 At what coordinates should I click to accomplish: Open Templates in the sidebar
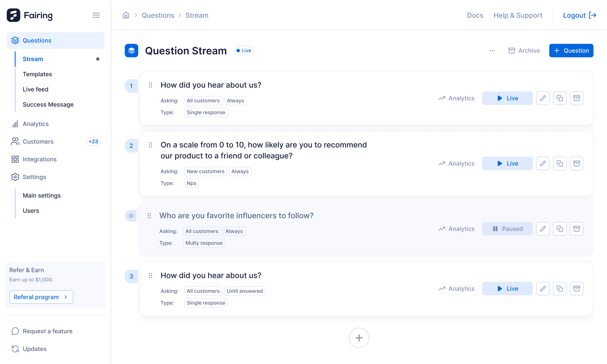tap(37, 74)
